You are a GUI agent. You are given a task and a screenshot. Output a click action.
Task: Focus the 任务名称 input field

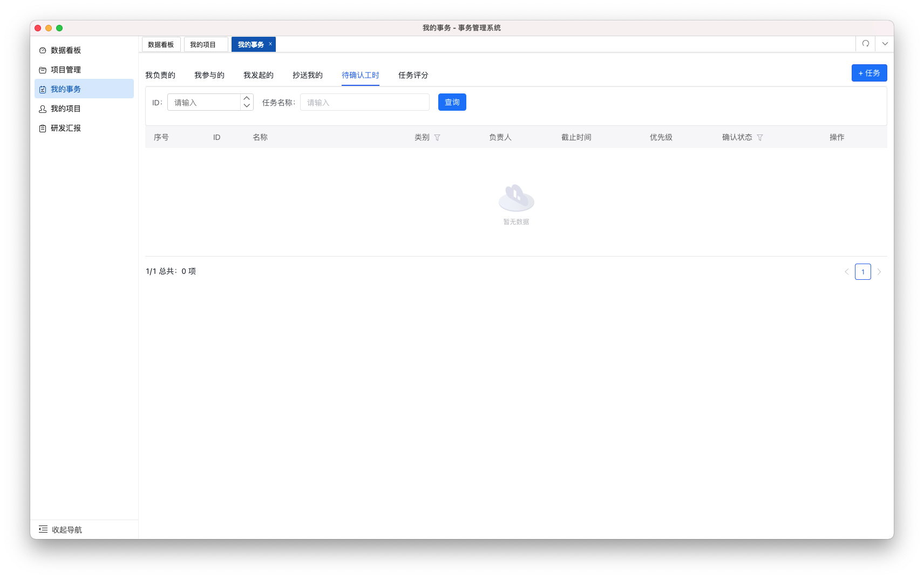click(365, 102)
